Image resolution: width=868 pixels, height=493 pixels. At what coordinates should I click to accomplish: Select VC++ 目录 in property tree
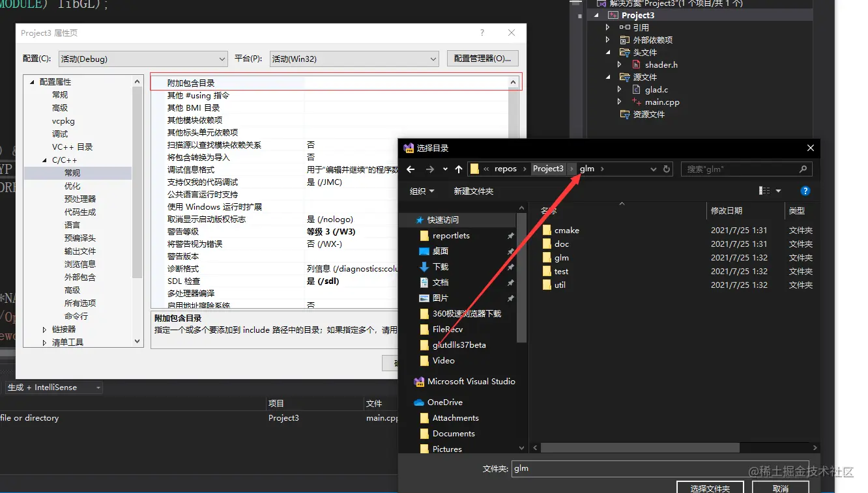(72, 147)
